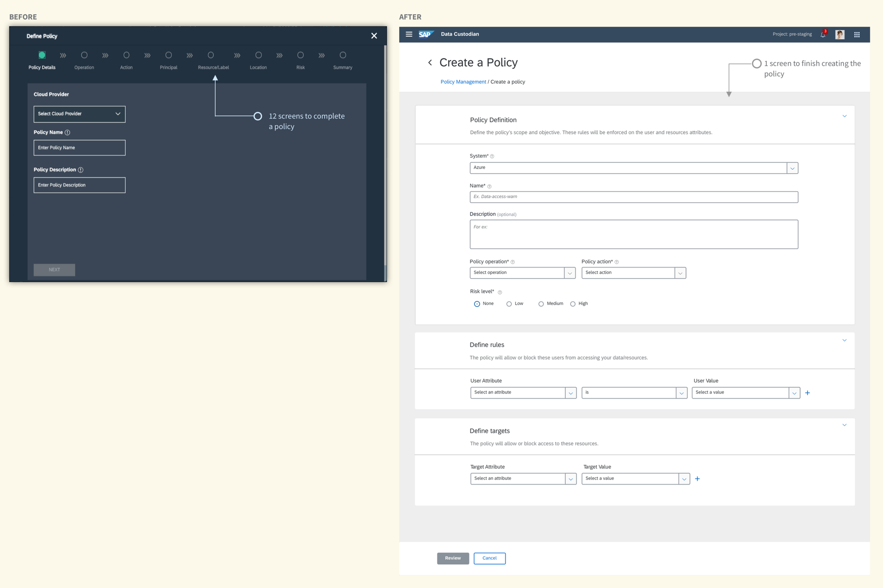Select the Medium risk level
The height and width of the screenshot is (588, 883).
(x=541, y=304)
